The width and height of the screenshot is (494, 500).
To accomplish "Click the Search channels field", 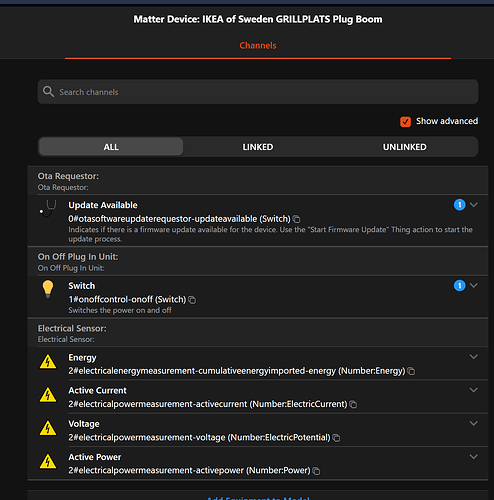I will (258, 92).
